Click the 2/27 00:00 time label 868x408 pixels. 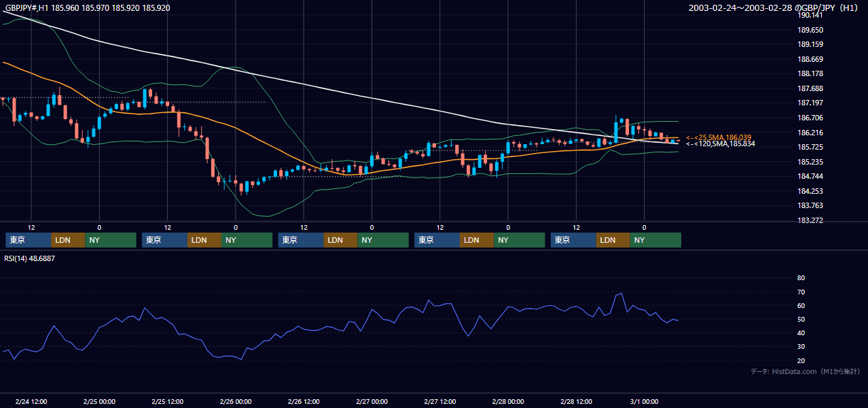372,402
